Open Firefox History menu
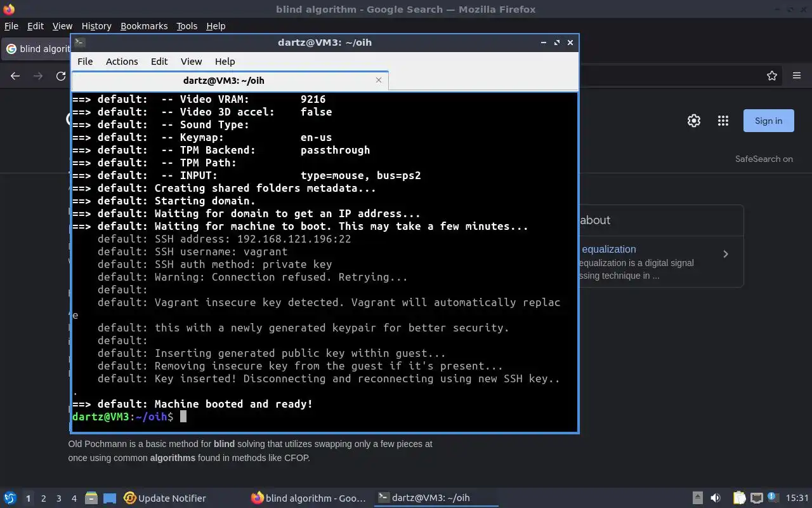 coord(96,26)
